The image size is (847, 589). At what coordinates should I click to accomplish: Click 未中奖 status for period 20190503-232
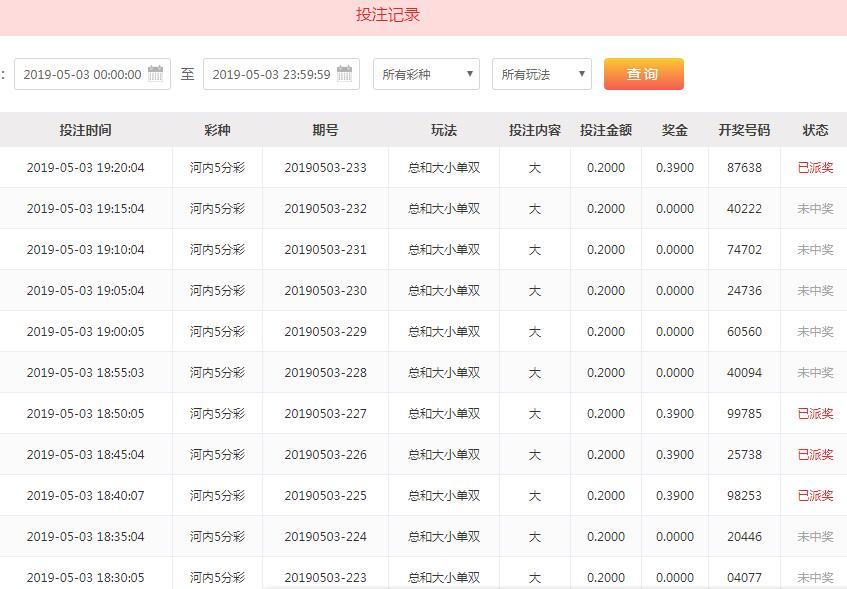click(815, 209)
